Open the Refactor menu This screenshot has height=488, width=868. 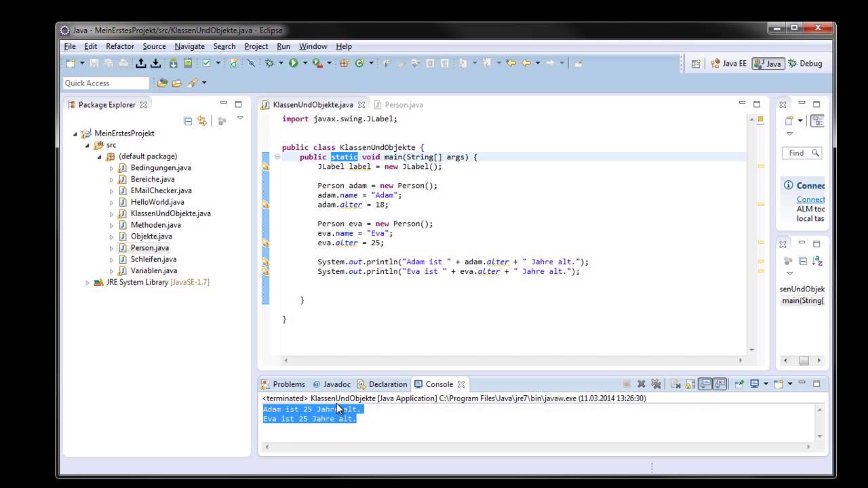pos(119,46)
